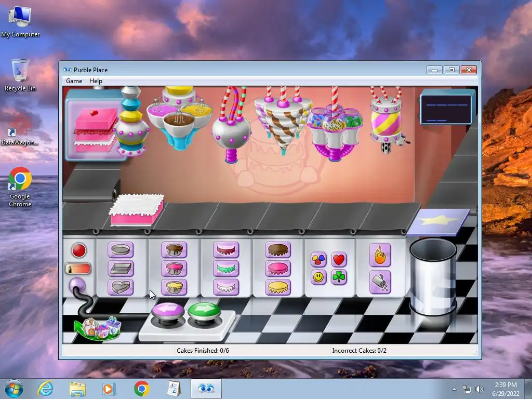
Task: Open Windows Explorer folder in taskbar
Action: click(x=77, y=389)
